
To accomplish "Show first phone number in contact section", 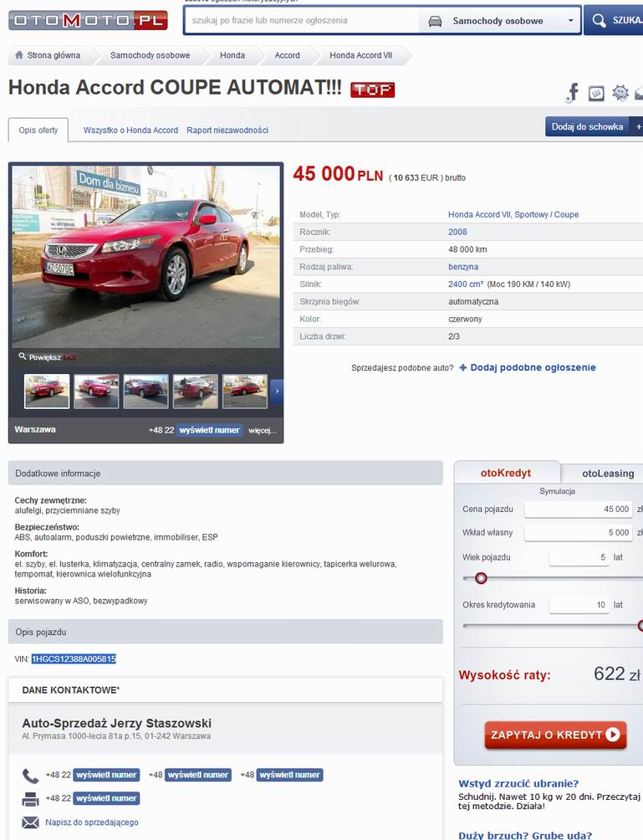I will (106, 775).
